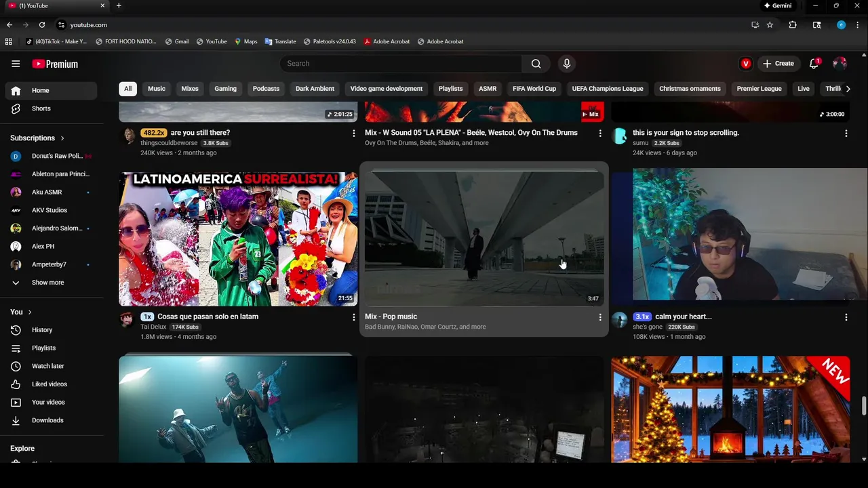Image resolution: width=868 pixels, height=488 pixels.
Task: Open options for 'W Sound 05 LA PLENA' mix
Action: pyautogui.click(x=599, y=134)
